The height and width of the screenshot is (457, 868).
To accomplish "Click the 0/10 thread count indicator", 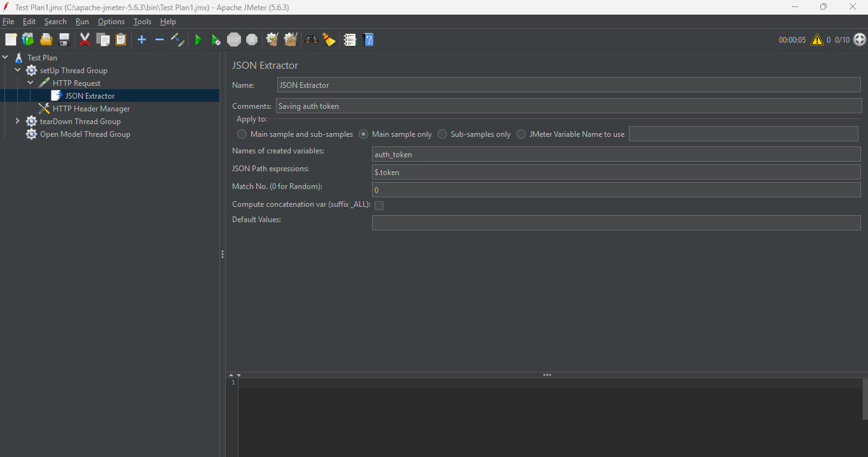I will pyautogui.click(x=842, y=39).
